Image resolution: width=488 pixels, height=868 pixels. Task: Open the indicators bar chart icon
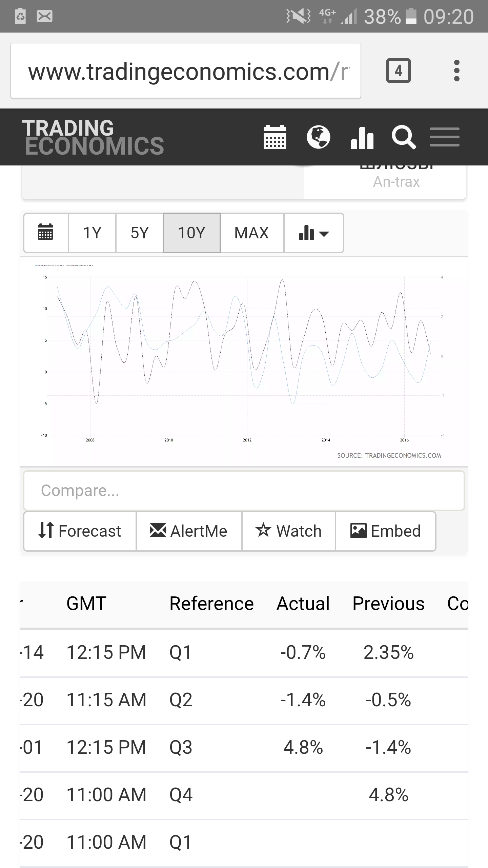pos(362,138)
